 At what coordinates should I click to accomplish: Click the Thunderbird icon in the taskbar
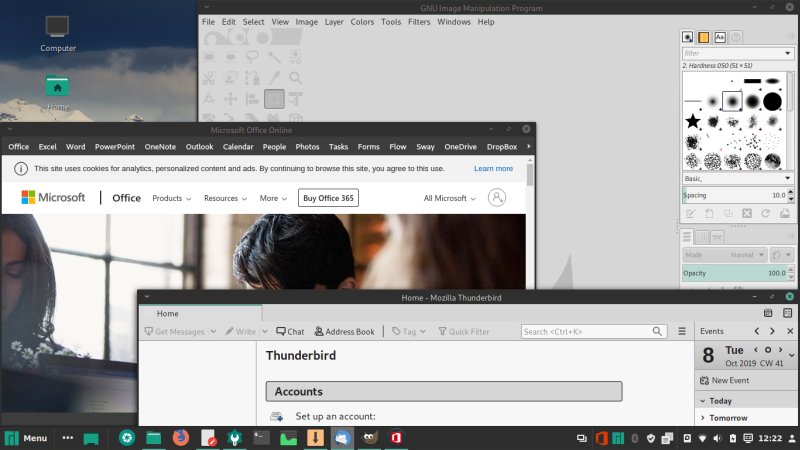coord(342,438)
